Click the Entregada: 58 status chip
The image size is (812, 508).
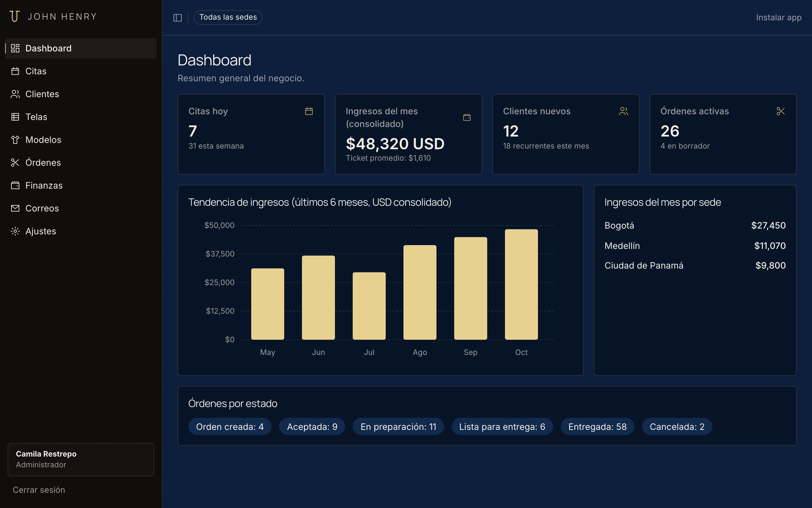[597, 427]
